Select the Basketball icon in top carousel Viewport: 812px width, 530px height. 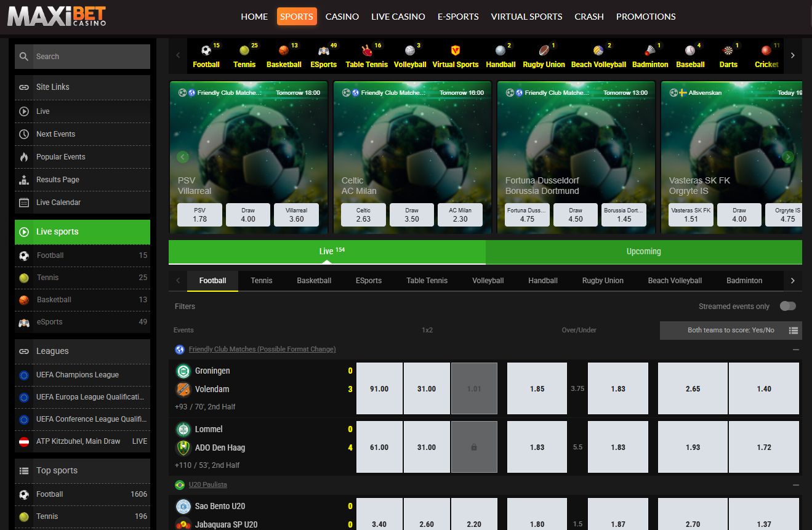(x=284, y=51)
